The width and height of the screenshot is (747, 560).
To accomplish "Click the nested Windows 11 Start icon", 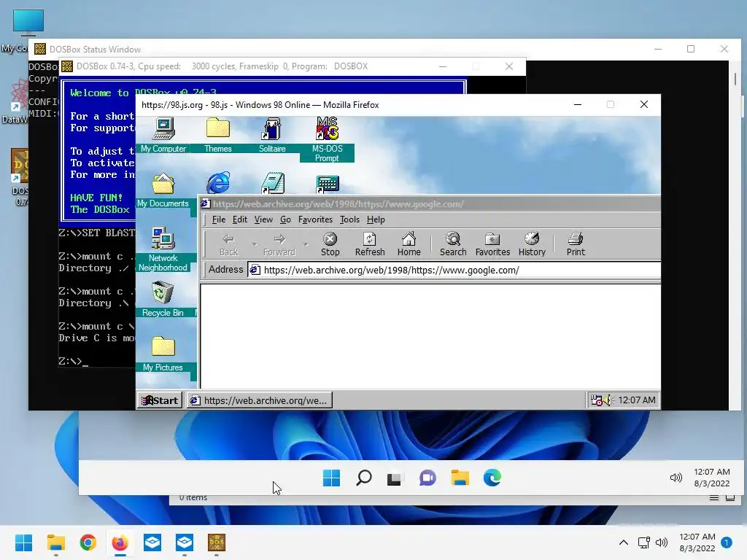I will pos(332,478).
